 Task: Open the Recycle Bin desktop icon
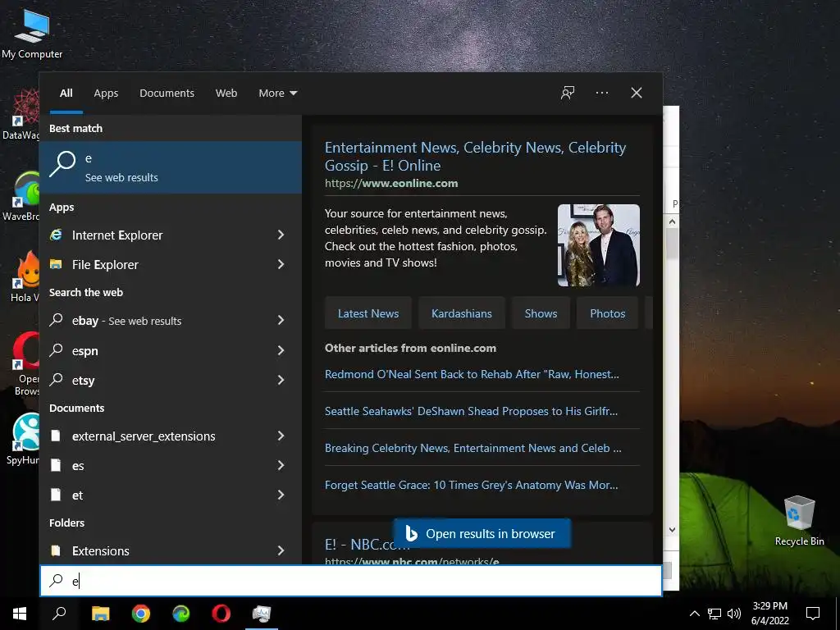coord(799,520)
